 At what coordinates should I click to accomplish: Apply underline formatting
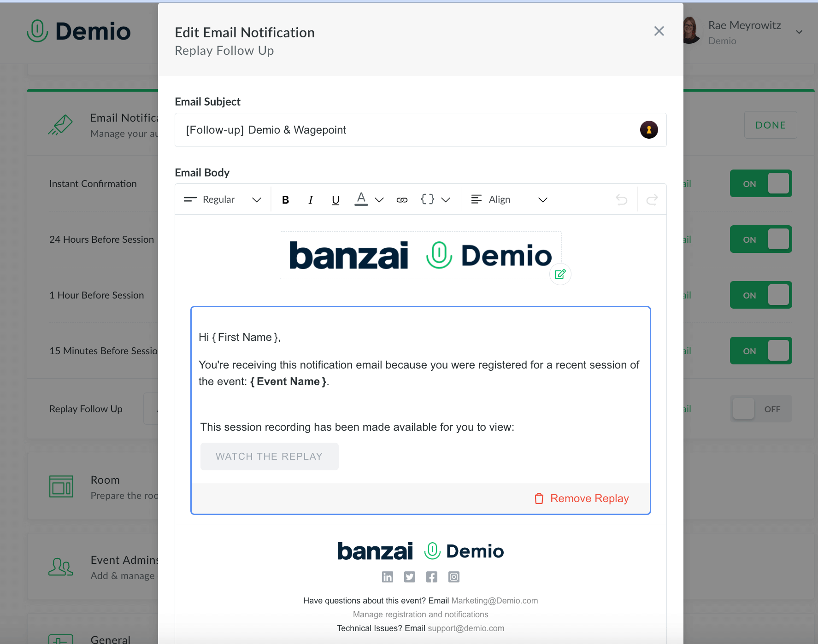(335, 199)
